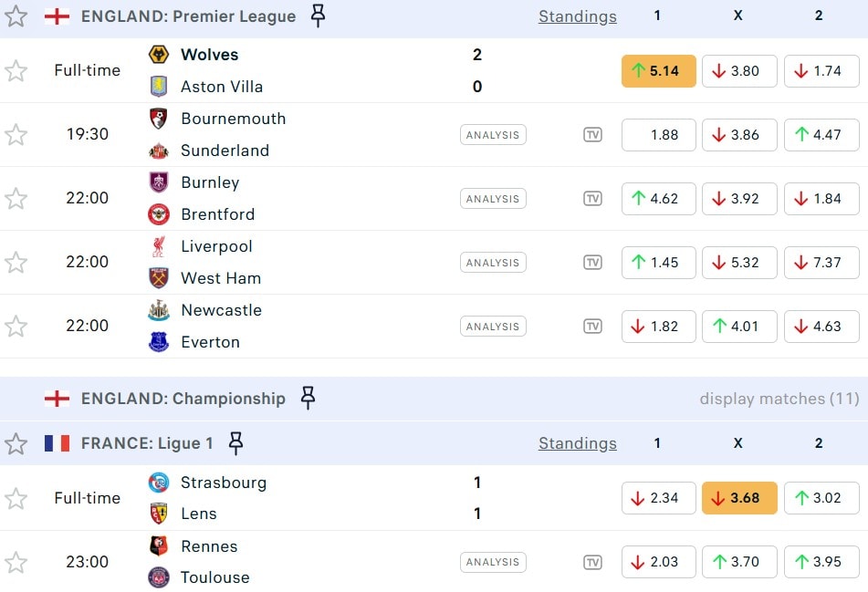Favorite the Wolves vs Aston Villa match
868x592 pixels.
pos(16,70)
